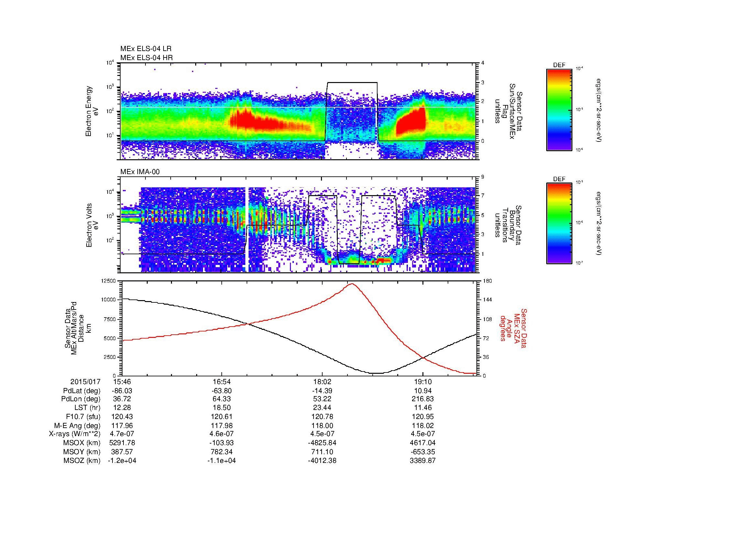The width and height of the screenshot is (756, 534).
Task: Click the 'MEx ELS-04 LR' plot title
Action: [146, 49]
